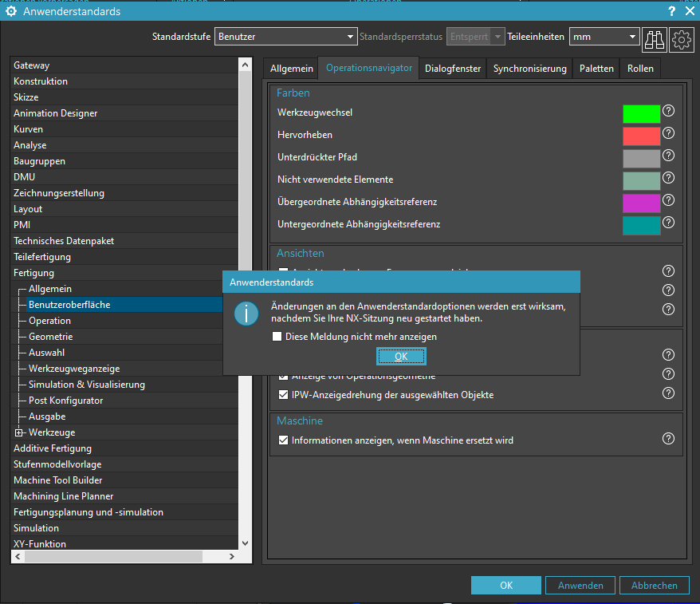Select Benutzeroberfläche tree item

(124, 305)
